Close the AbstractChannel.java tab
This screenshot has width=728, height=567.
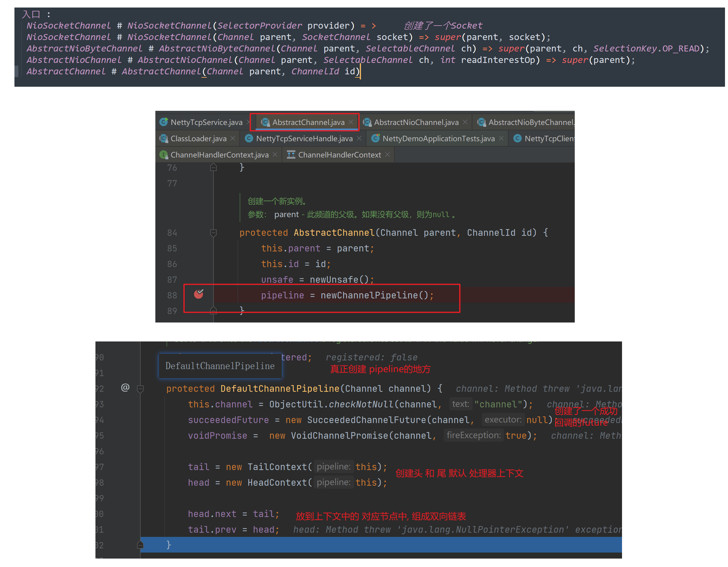(x=351, y=122)
